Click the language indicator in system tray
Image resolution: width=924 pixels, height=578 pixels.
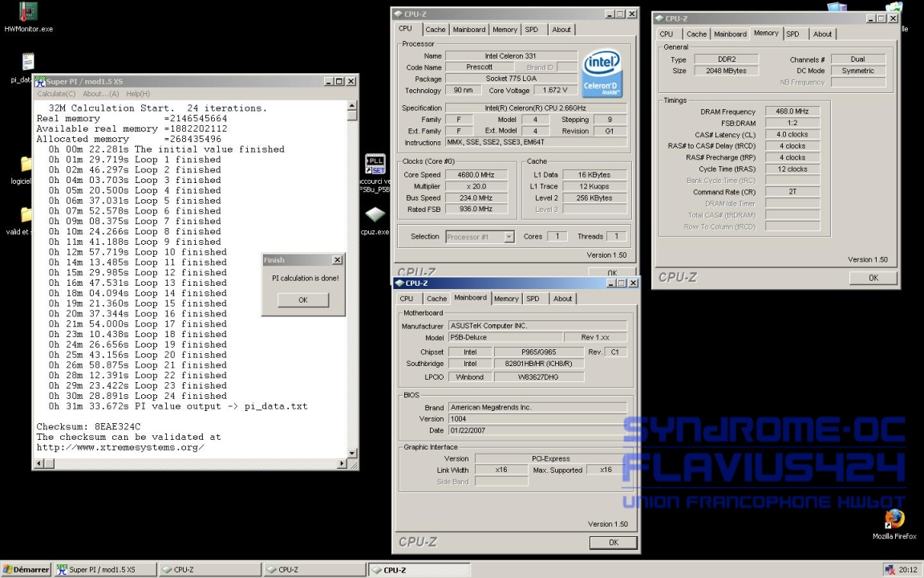tap(889, 570)
